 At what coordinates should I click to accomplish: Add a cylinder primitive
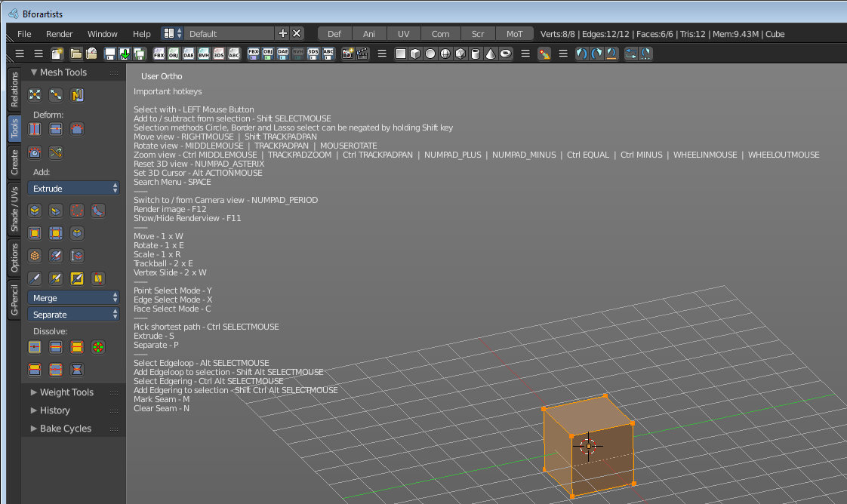pos(476,54)
